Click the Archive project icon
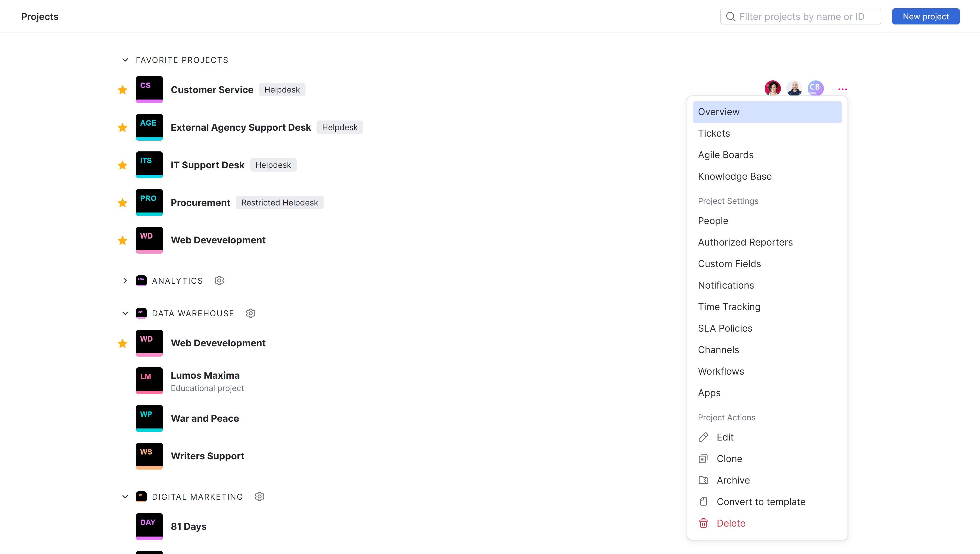 tap(703, 480)
